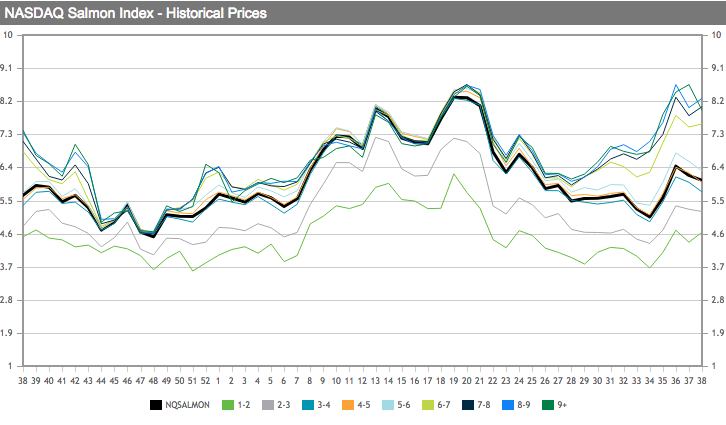Click the 4-5 legend label
Image resolution: width=726 pixels, height=425 pixels.
coord(364,405)
